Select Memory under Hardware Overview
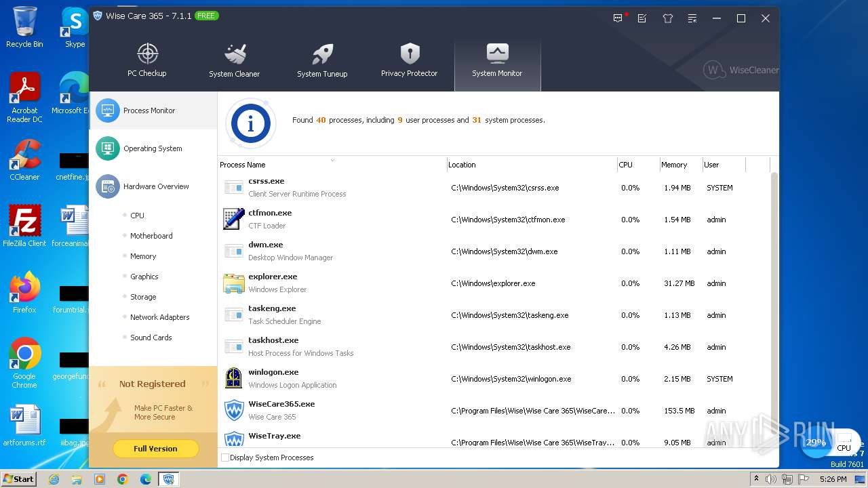 coord(143,256)
